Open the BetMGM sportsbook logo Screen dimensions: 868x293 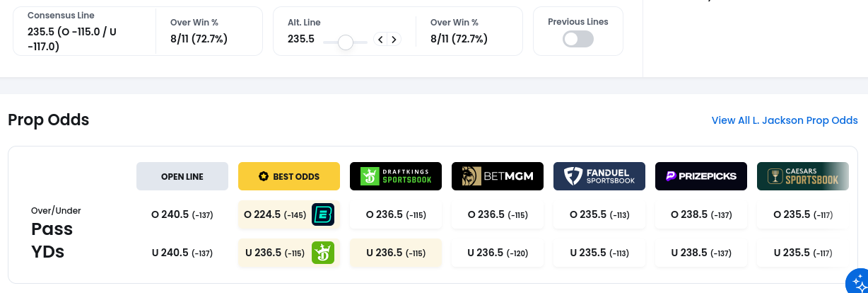click(x=498, y=176)
